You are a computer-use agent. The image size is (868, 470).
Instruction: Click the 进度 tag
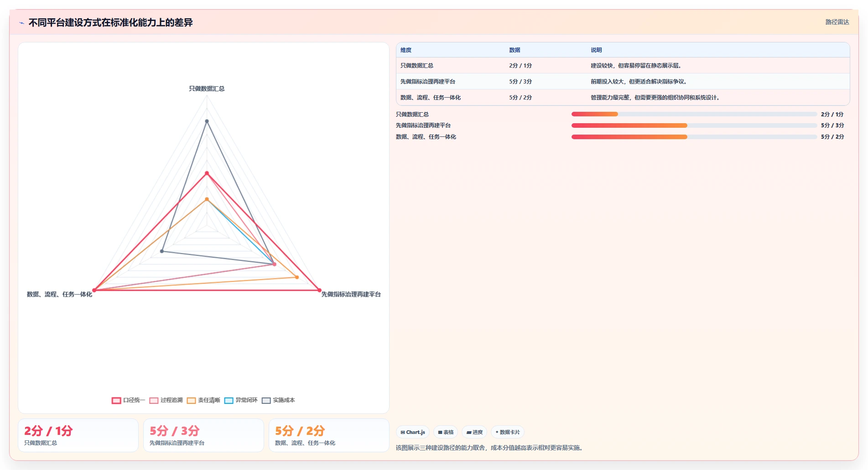tap(474, 432)
